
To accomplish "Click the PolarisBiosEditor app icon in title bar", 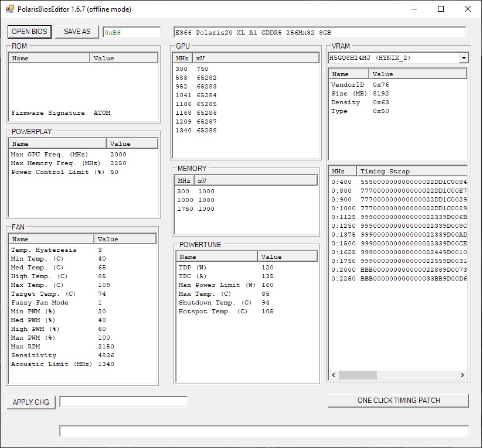I will pyautogui.click(x=10, y=9).
